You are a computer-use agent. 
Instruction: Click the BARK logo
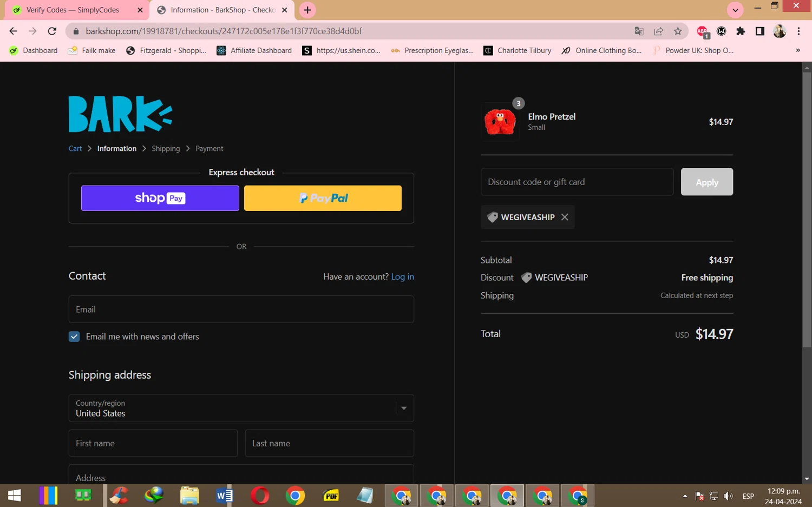coord(120,114)
